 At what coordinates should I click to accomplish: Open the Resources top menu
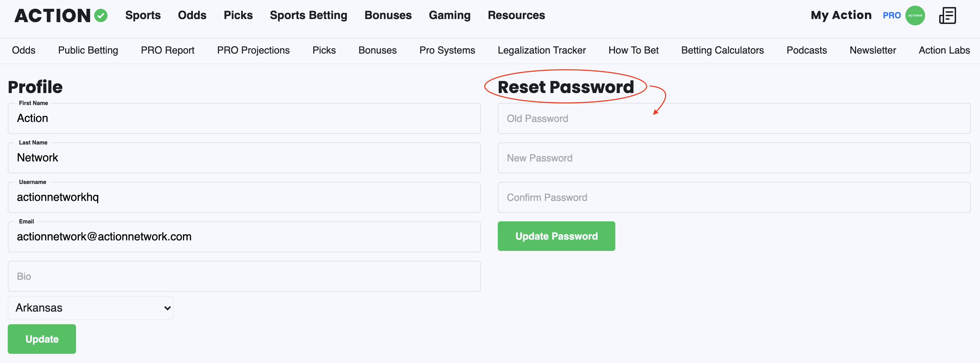coord(516,15)
